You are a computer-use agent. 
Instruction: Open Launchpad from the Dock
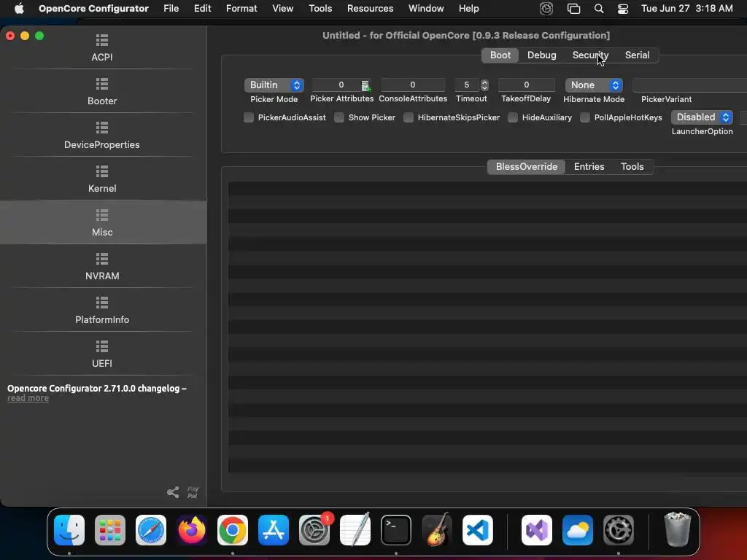click(110, 529)
